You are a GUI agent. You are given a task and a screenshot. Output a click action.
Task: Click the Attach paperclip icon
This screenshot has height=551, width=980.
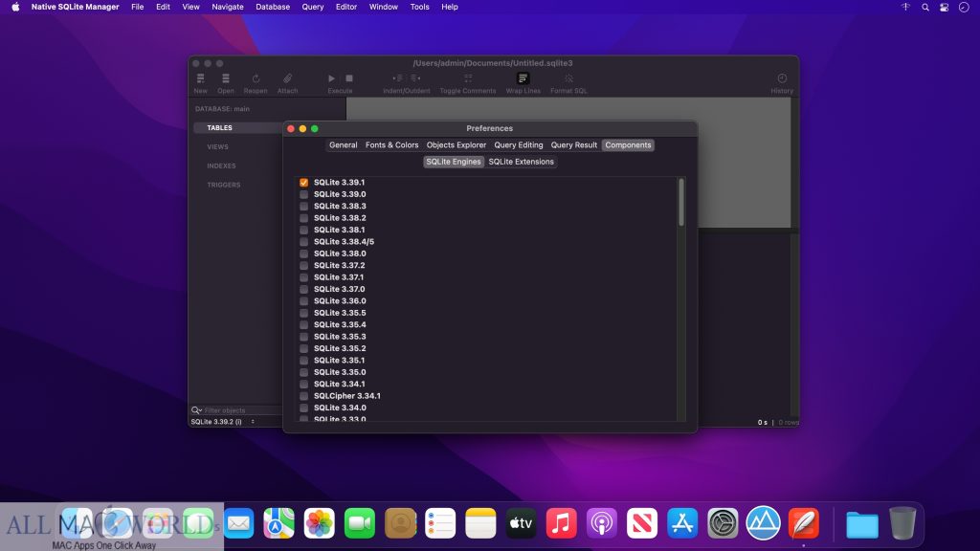[x=287, y=78]
